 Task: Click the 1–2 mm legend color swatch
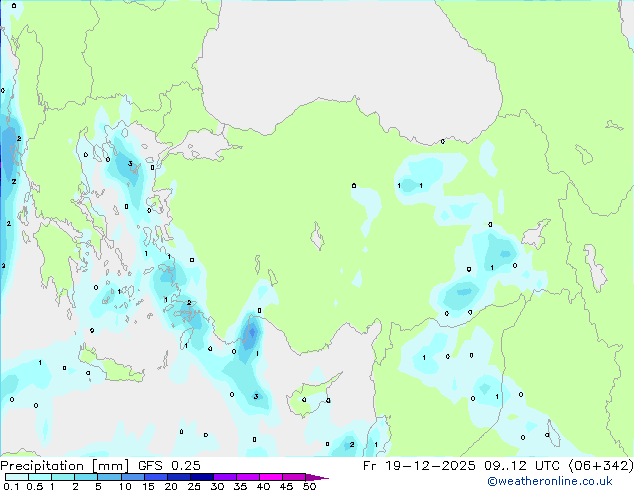63,477
